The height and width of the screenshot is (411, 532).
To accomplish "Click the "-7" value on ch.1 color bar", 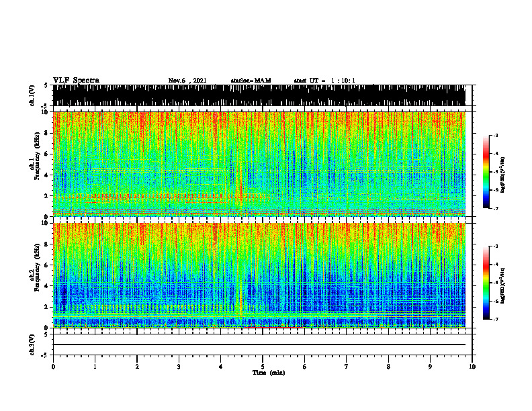I will coord(496,208).
